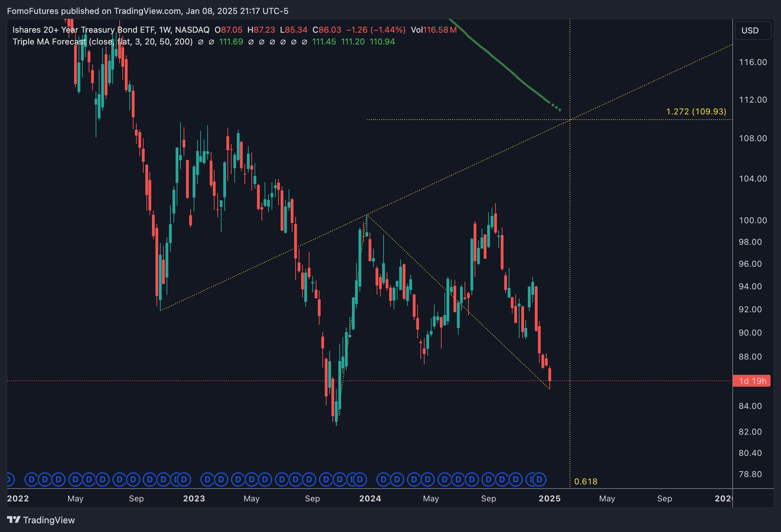Select the rightmost dividend D marker

pos(539,480)
